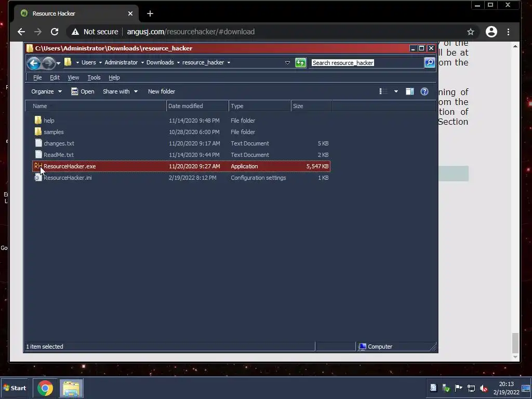Expand the Administrator breadcrumb arrow
The width and height of the screenshot is (532, 399).
(142, 62)
